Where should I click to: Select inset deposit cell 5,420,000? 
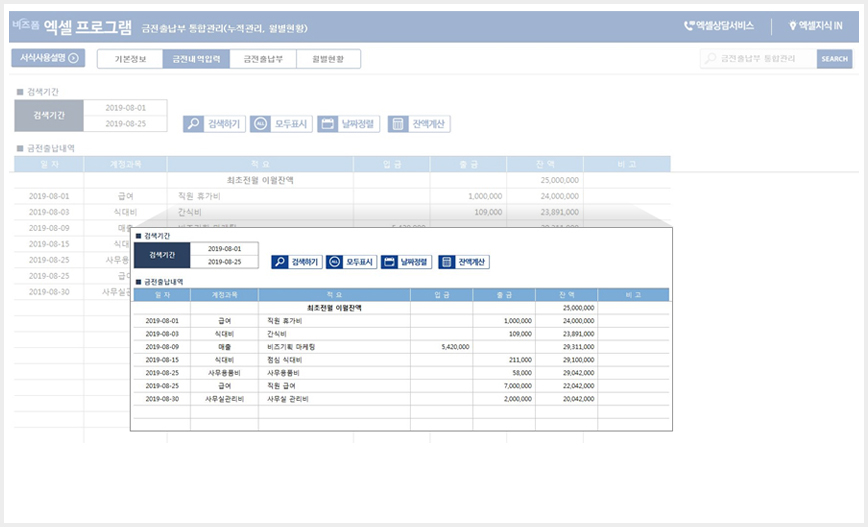442,347
